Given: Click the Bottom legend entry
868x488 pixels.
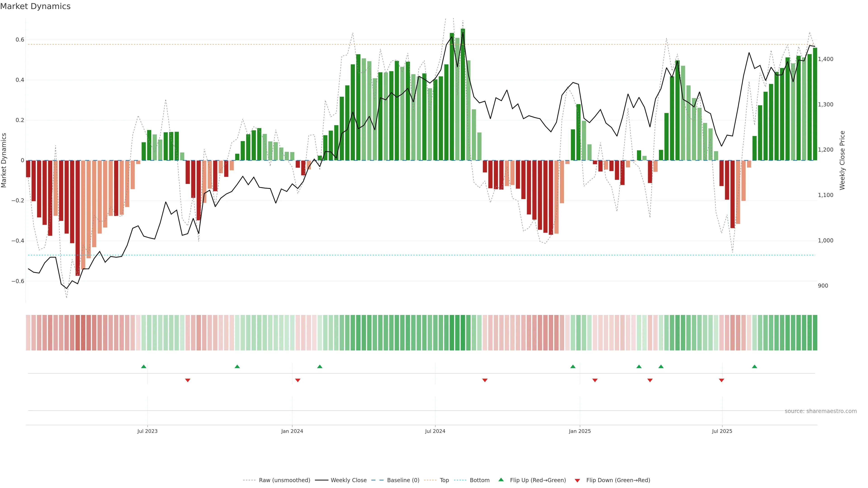Looking at the screenshot, I should (x=479, y=480).
